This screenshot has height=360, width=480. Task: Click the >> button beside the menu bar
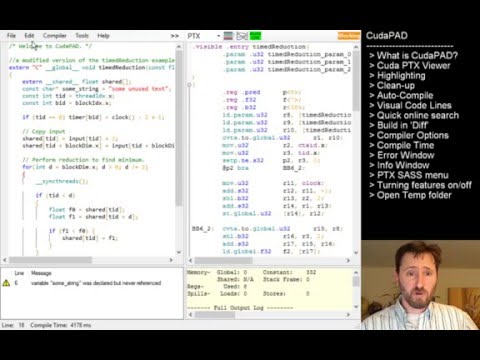pos(175,36)
